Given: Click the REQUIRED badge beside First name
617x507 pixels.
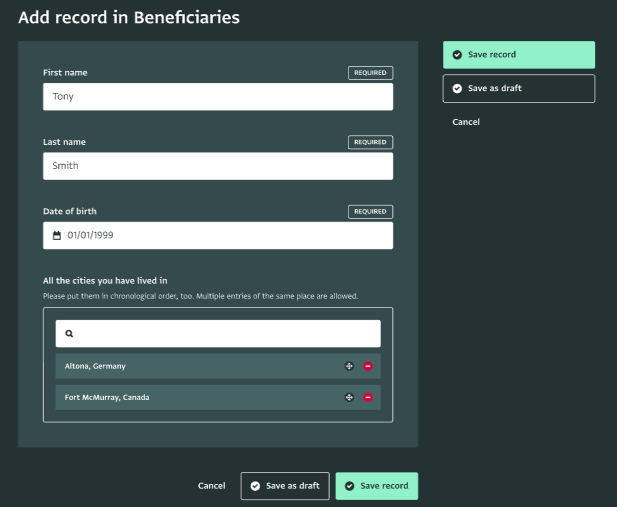Looking at the screenshot, I should [370, 73].
